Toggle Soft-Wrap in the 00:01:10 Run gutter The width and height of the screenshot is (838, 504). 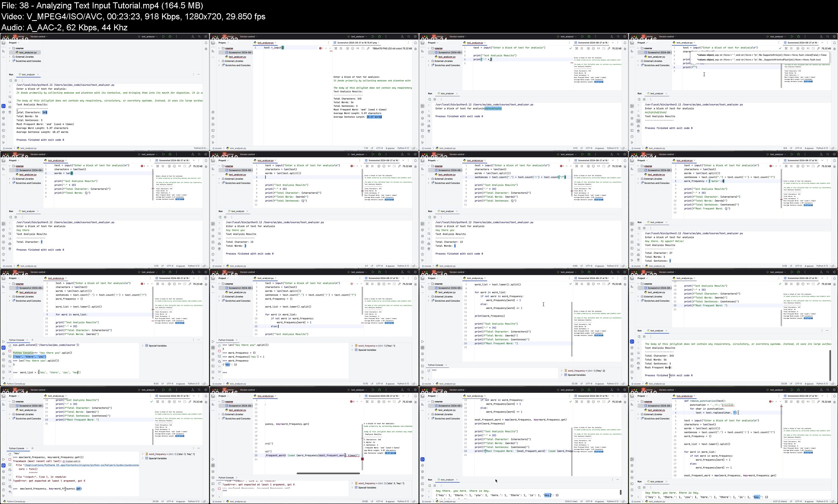[x=10, y=97]
